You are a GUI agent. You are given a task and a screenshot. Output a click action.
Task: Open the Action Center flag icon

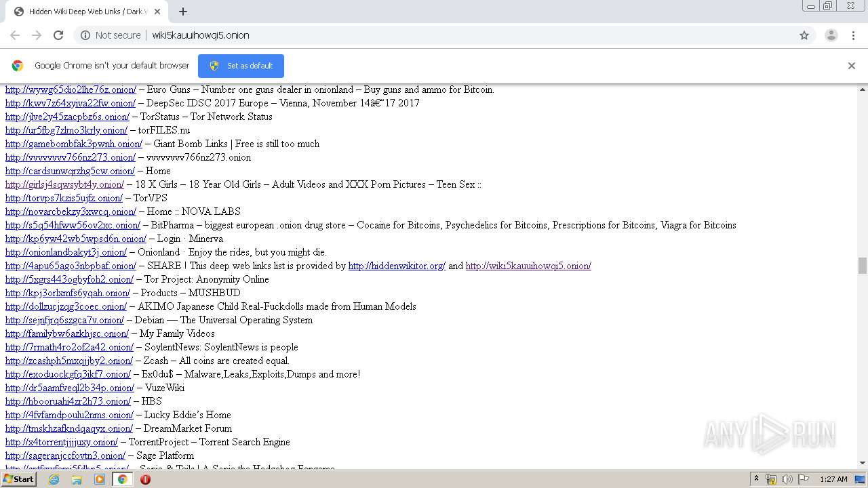[804, 479]
